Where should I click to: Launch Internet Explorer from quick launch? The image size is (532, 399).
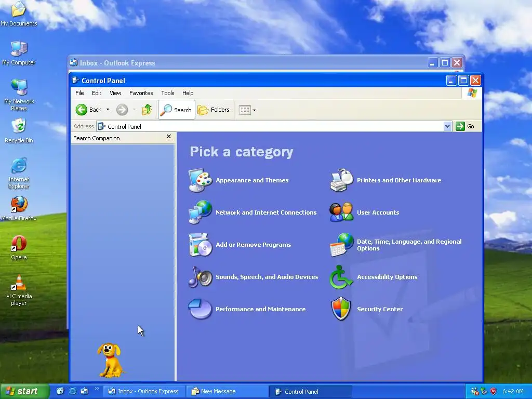(x=72, y=391)
